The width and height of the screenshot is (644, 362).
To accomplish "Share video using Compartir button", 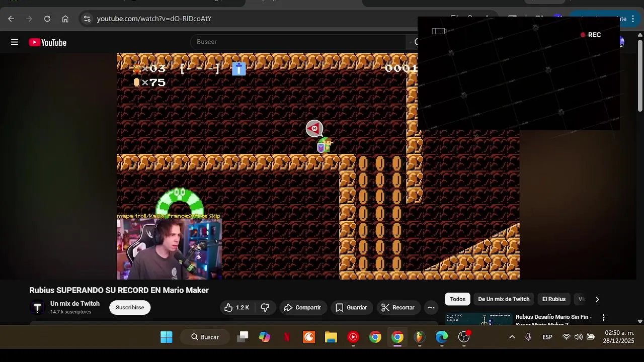I will (x=302, y=307).
